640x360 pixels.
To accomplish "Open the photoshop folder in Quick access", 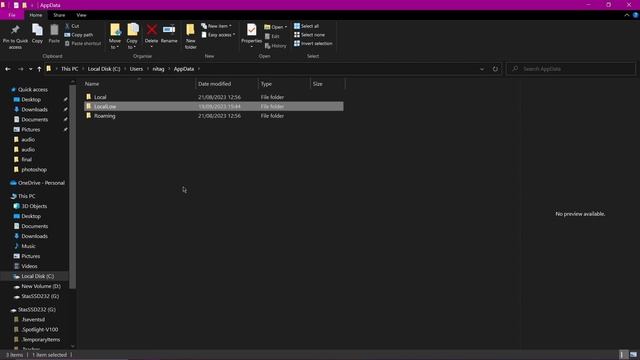I will click(x=34, y=169).
